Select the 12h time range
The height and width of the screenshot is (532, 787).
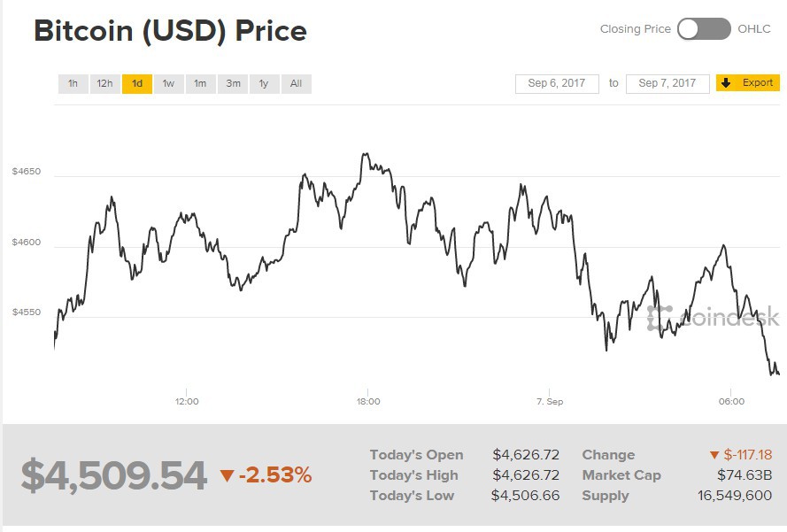[x=104, y=83]
